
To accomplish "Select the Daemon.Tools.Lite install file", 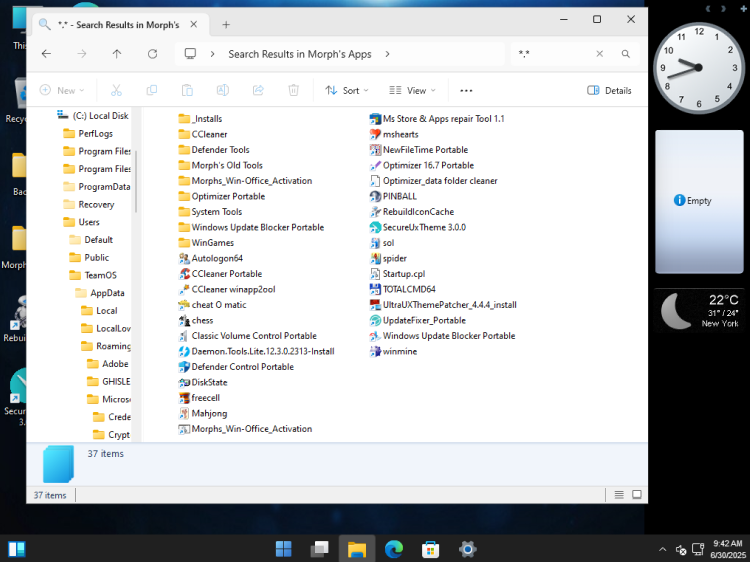I will [x=256, y=351].
